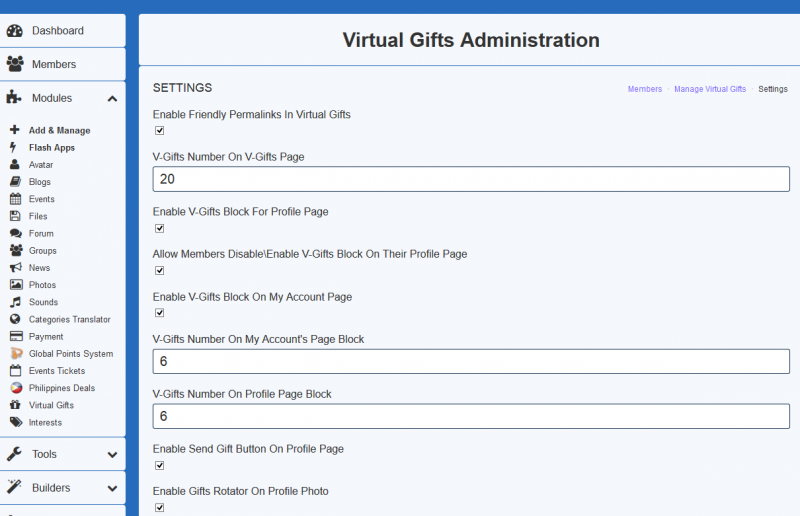
Task: Open the Interests tags icon
Action: (x=16, y=422)
